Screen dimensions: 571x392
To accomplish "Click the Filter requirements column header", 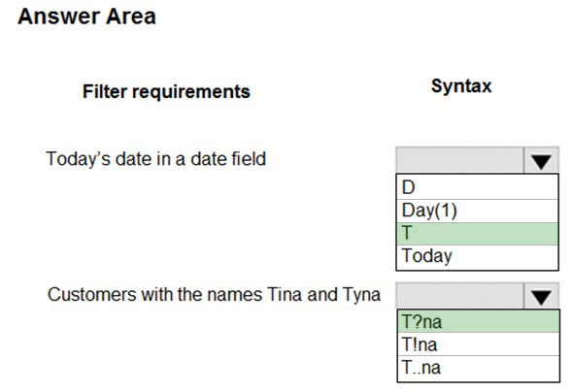I will [166, 92].
